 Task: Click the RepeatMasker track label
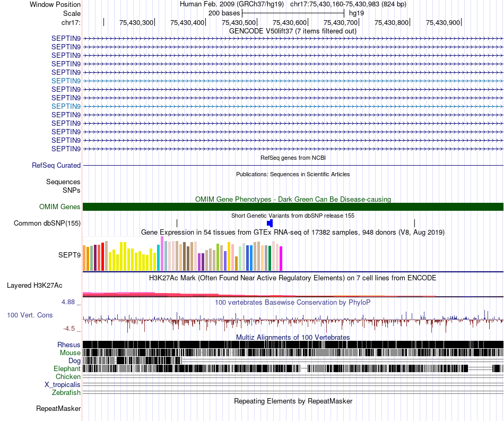tap(58, 409)
